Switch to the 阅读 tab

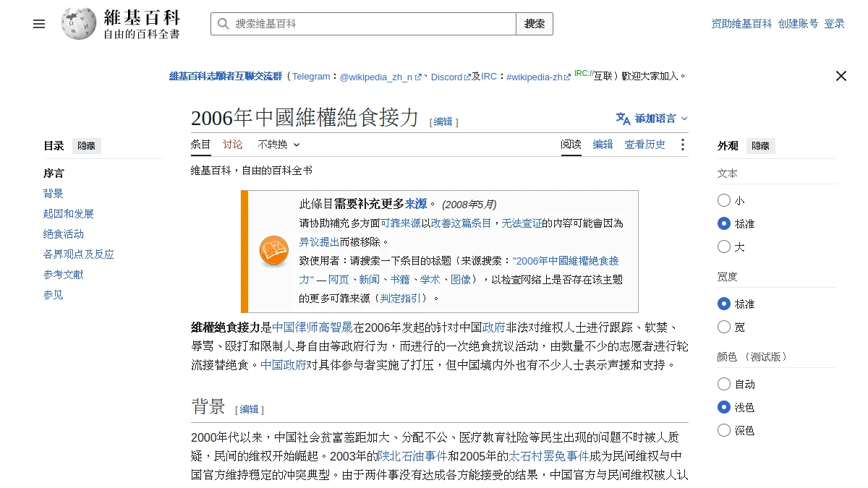(571, 145)
